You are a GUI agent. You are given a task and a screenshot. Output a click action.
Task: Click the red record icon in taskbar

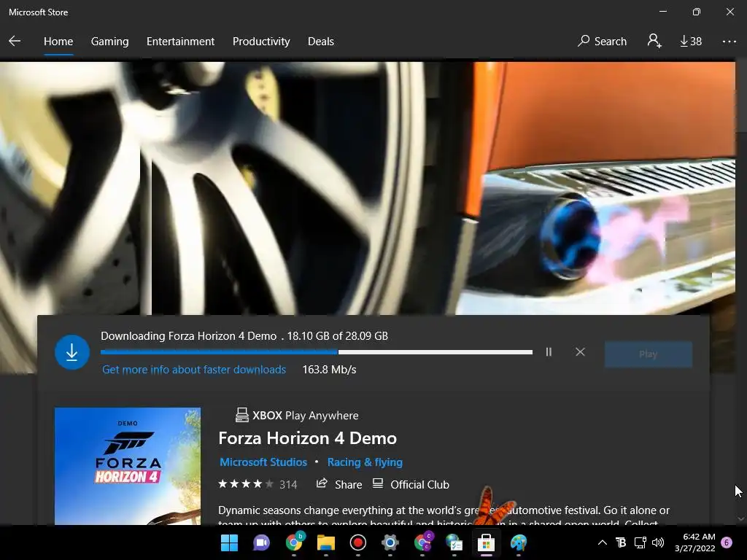(x=357, y=542)
